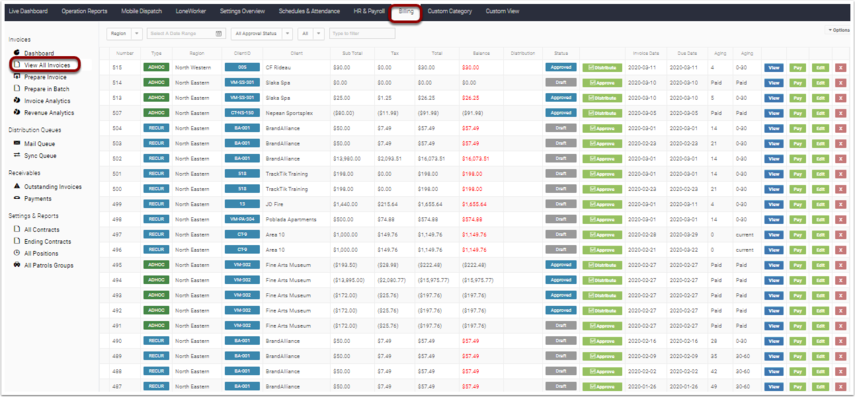This screenshot has width=855, height=397.
Task: Click the Payments money icon
Action: point(16,198)
